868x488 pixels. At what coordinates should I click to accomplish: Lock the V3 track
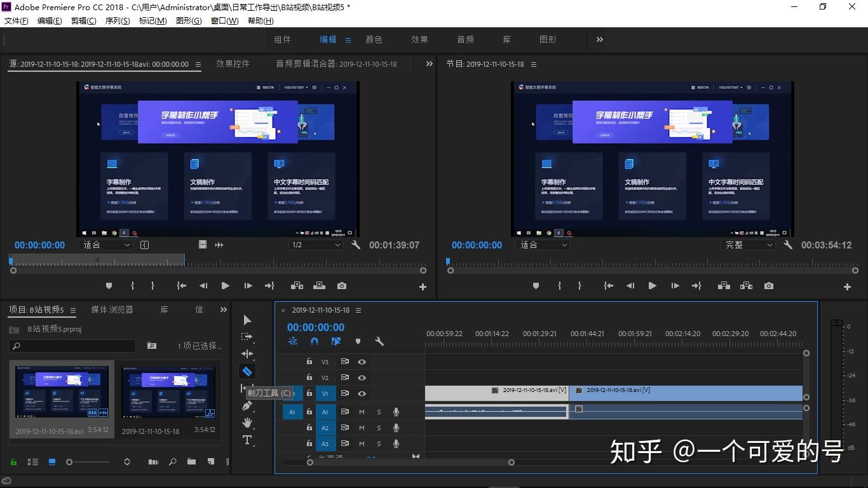coord(309,362)
